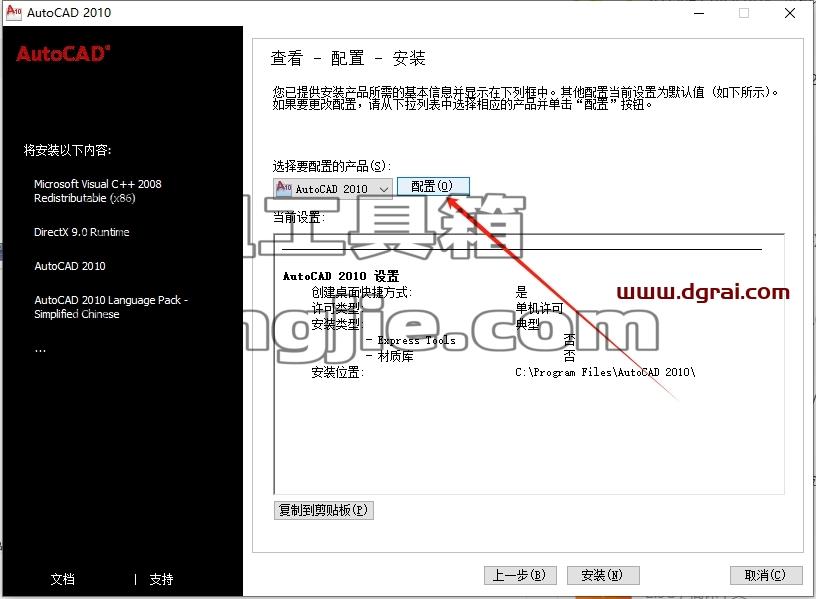Click the '安装位置:' setting label
This screenshot has height=599, width=816.
338,372
